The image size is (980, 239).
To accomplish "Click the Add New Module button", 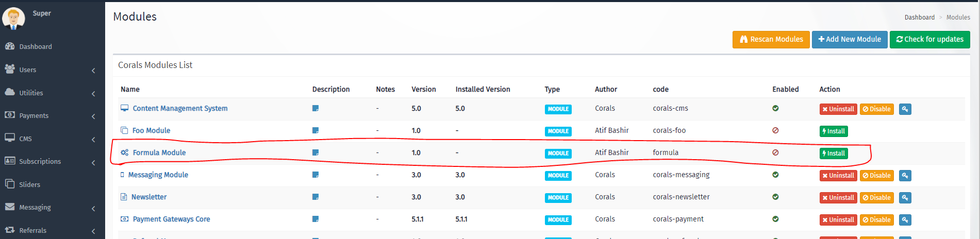I will pyautogui.click(x=849, y=40).
